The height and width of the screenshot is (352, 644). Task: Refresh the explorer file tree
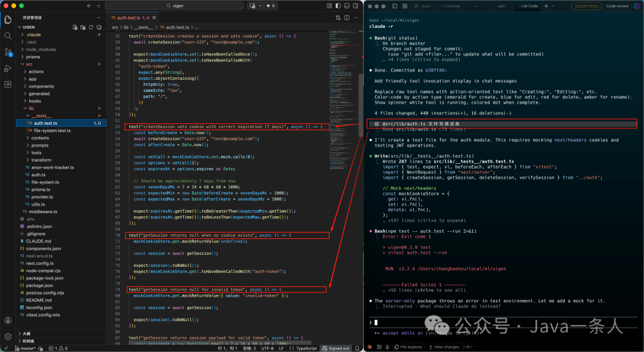point(91,27)
